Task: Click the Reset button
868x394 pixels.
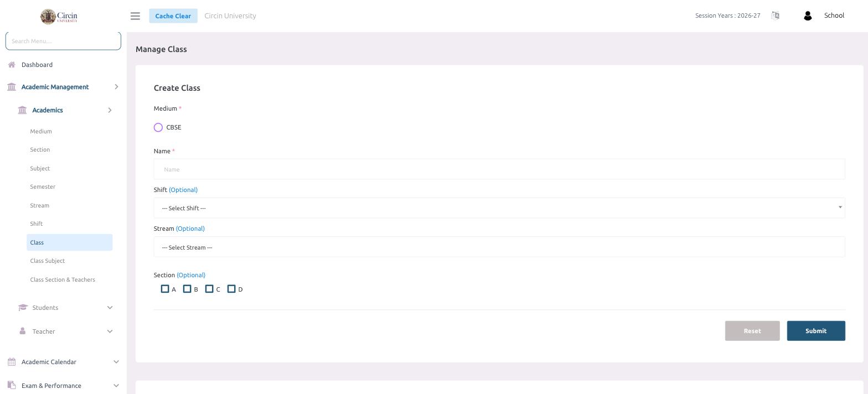Action: click(752, 331)
